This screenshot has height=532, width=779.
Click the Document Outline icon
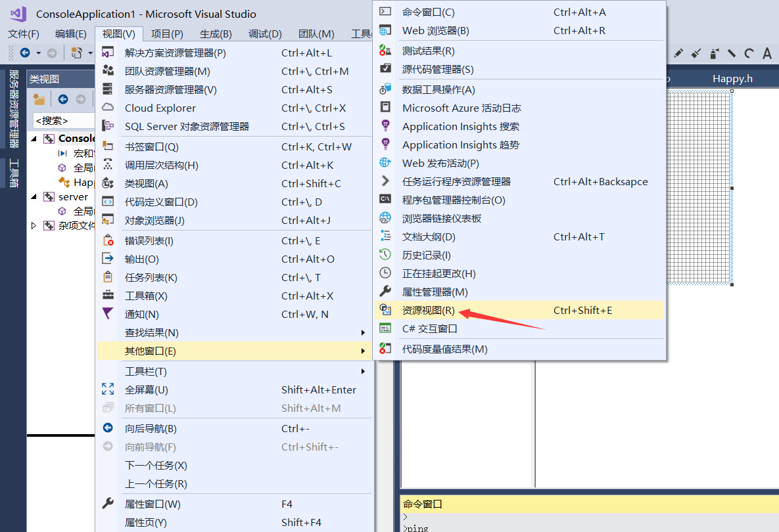(385, 236)
